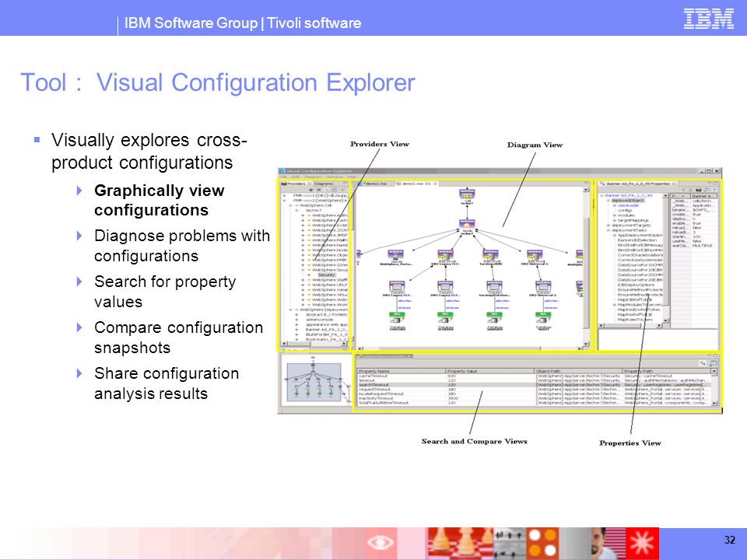Select the EJBDeployOptions tree item
Screen dimensions: 747x560
[636, 285]
